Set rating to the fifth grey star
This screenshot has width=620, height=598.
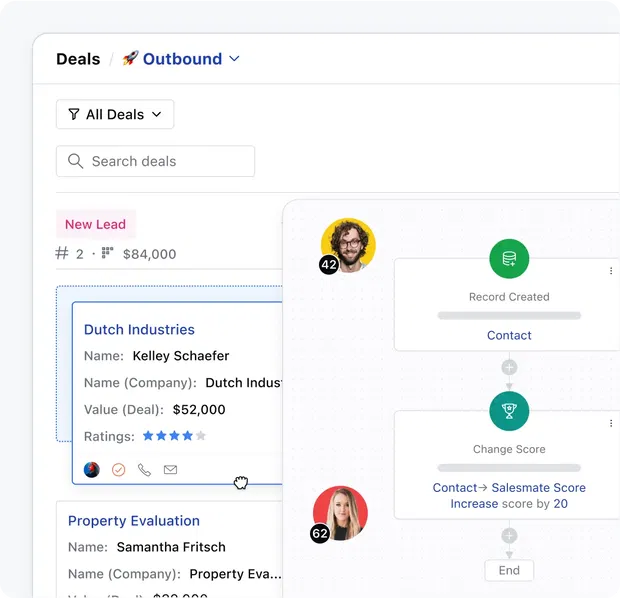pos(201,436)
